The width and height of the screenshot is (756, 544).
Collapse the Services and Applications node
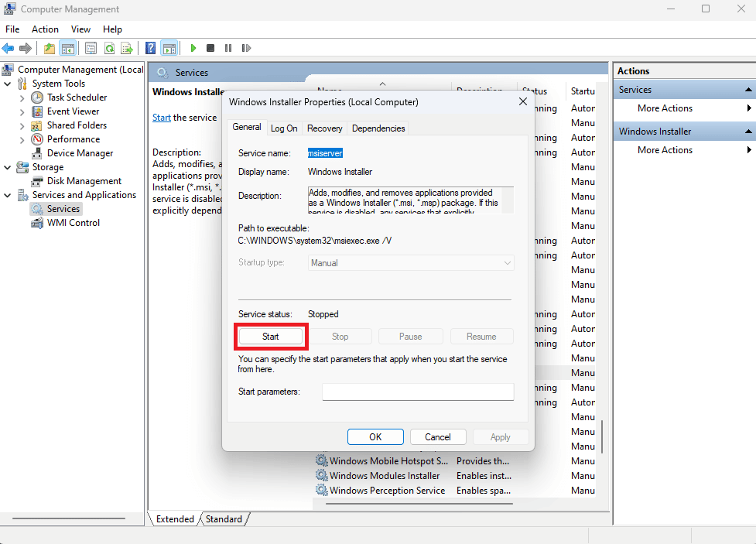(x=7, y=195)
